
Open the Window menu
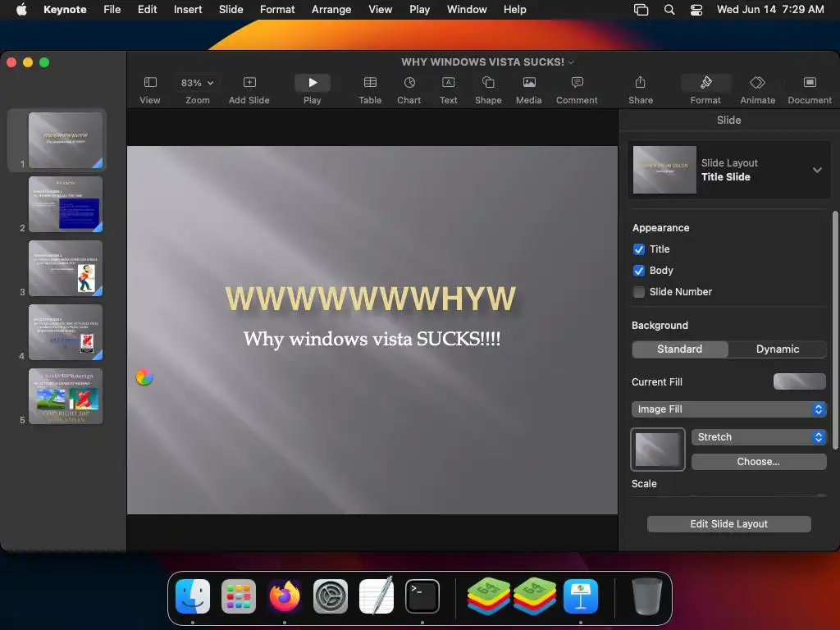467,9
